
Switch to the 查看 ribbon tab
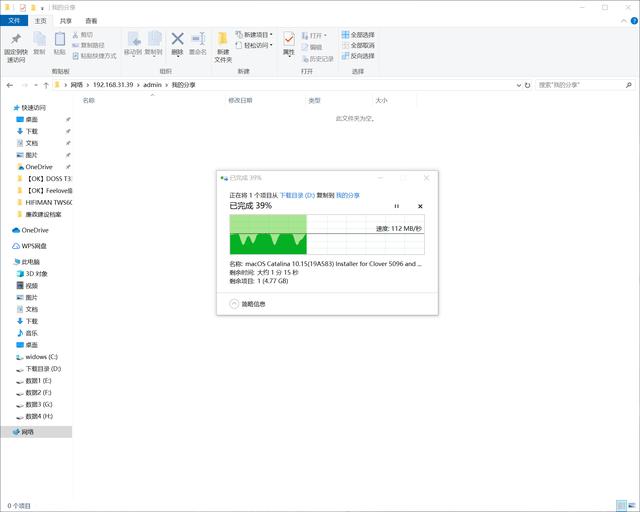91,20
